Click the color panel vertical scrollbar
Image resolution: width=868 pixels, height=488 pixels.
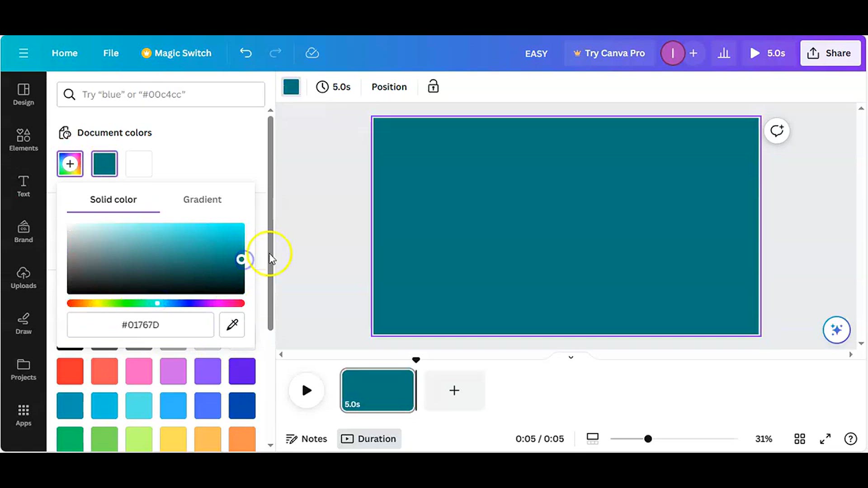270,223
